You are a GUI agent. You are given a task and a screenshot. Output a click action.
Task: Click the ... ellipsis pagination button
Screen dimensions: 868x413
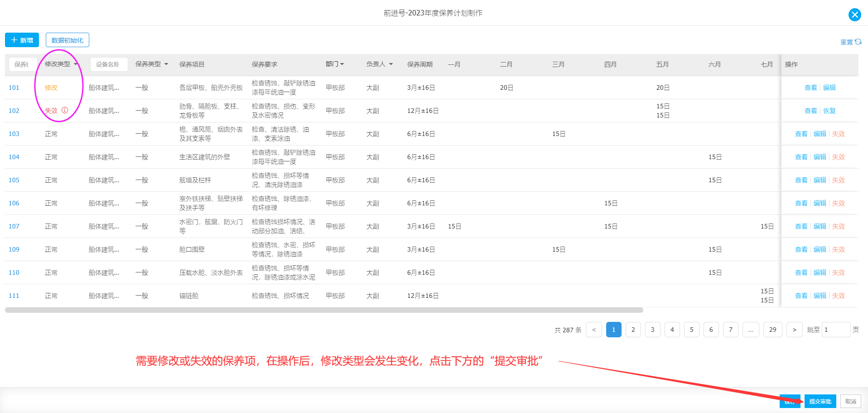click(751, 330)
